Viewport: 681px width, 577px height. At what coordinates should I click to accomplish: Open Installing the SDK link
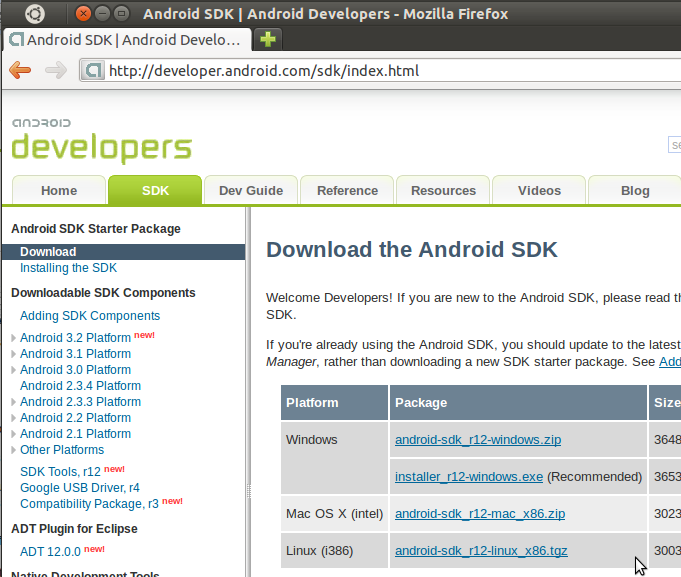coord(68,268)
